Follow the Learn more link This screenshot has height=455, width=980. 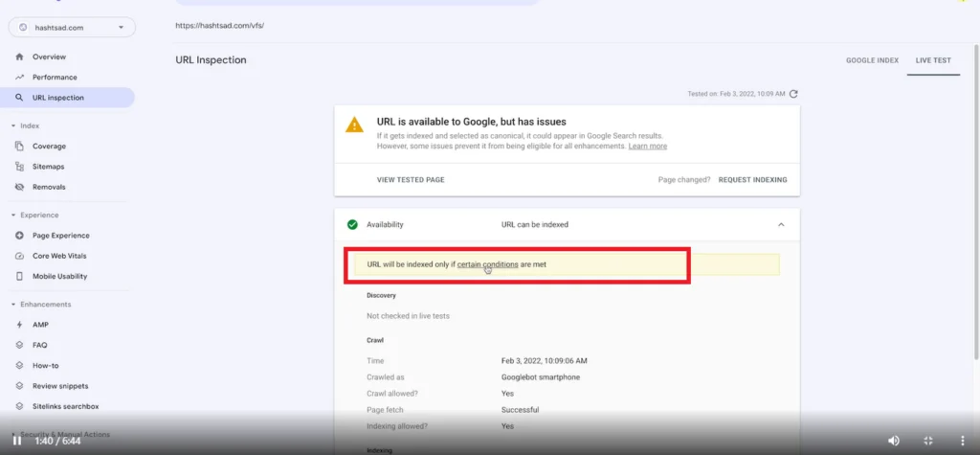[x=648, y=146]
